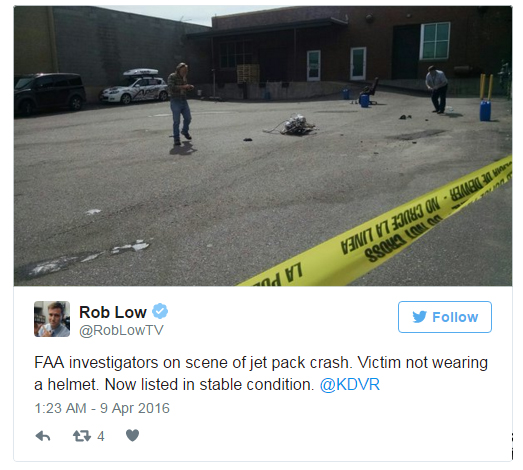The image size is (523, 470).
Task: Open the jet pack crash photo
Action: click(263, 146)
